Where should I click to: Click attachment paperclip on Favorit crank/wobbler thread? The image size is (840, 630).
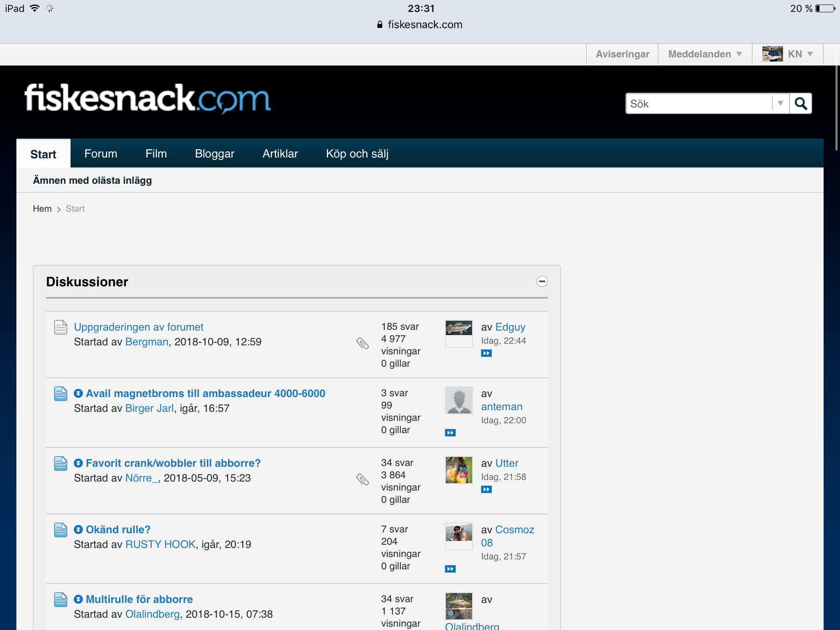click(x=363, y=479)
